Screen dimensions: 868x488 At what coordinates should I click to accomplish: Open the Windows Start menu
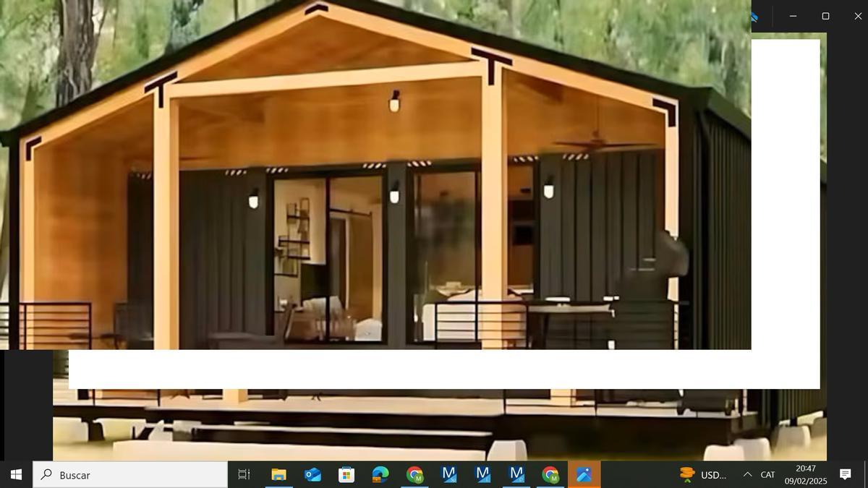[16, 474]
